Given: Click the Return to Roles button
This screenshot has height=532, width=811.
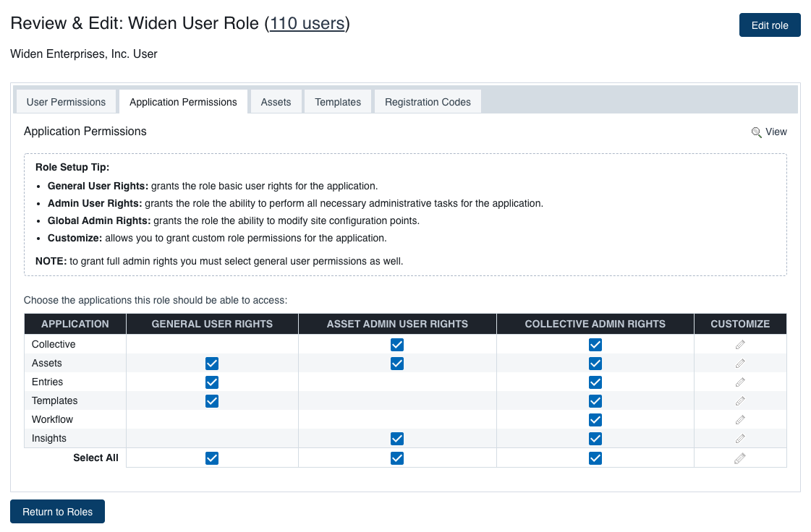Looking at the screenshot, I should coord(57,511).
